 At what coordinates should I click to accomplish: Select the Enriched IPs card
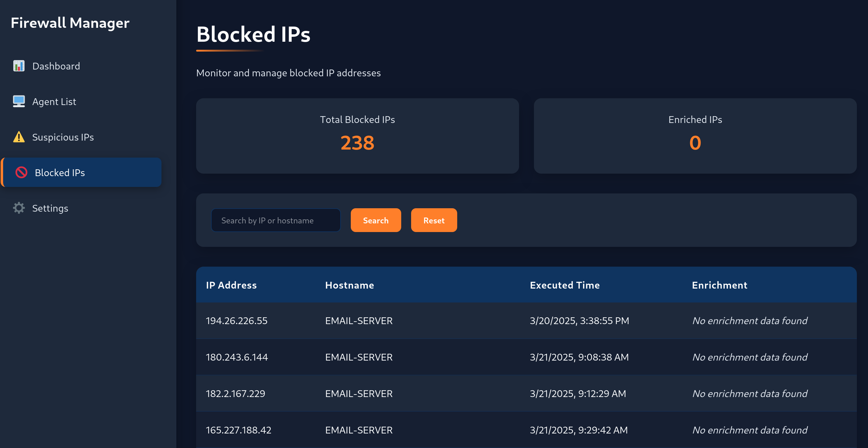(x=695, y=136)
